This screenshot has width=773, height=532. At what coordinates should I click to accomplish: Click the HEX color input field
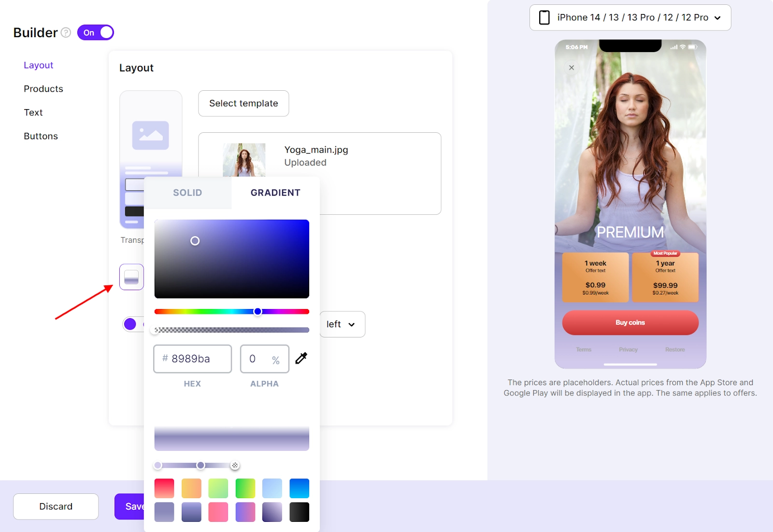click(x=192, y=359)
